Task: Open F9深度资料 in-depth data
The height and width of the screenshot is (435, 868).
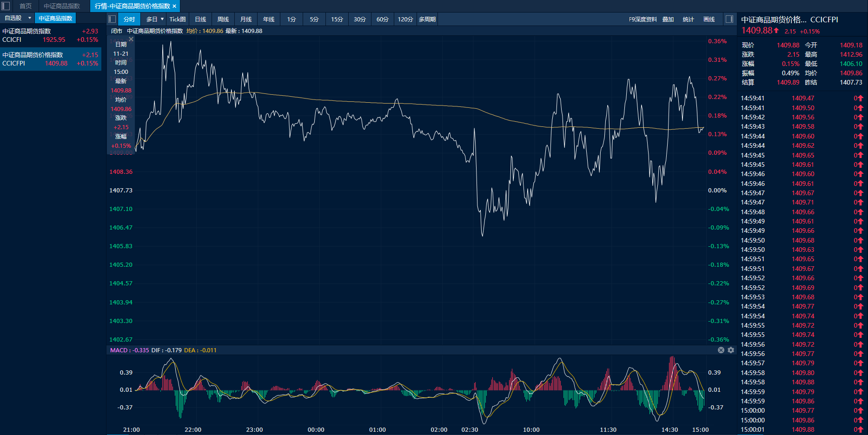Action: point(643,19)
